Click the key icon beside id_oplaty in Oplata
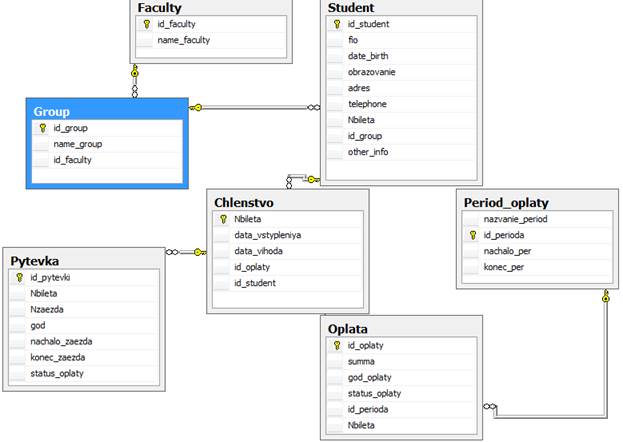This screenshot has width=623, height=442. (x=337, y=345)
